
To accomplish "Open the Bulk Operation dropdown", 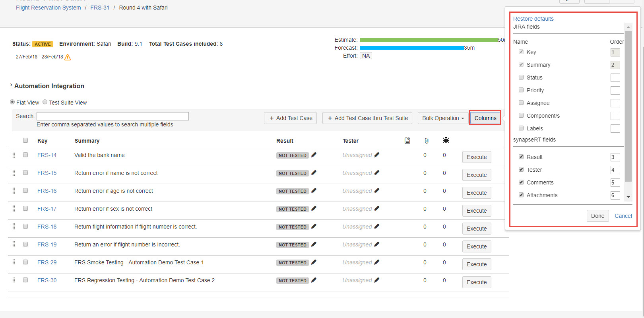I will [443, 118].
